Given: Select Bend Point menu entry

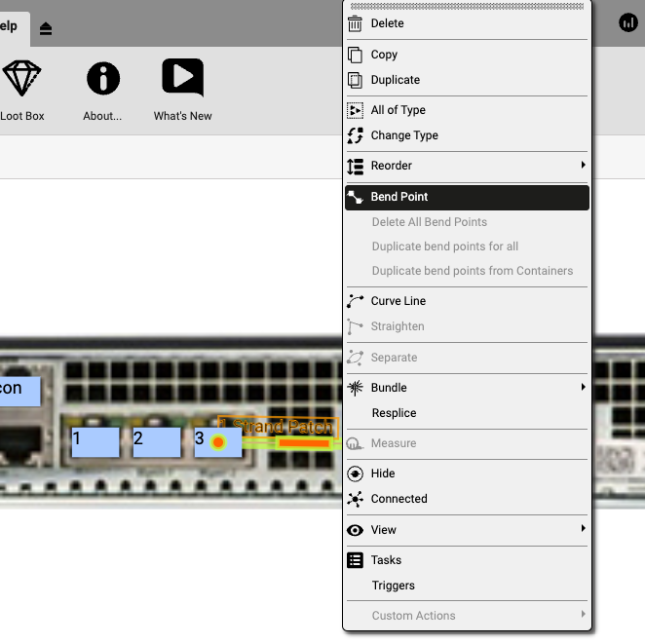Looking at the screenshot, I should (x=399, y=197).
